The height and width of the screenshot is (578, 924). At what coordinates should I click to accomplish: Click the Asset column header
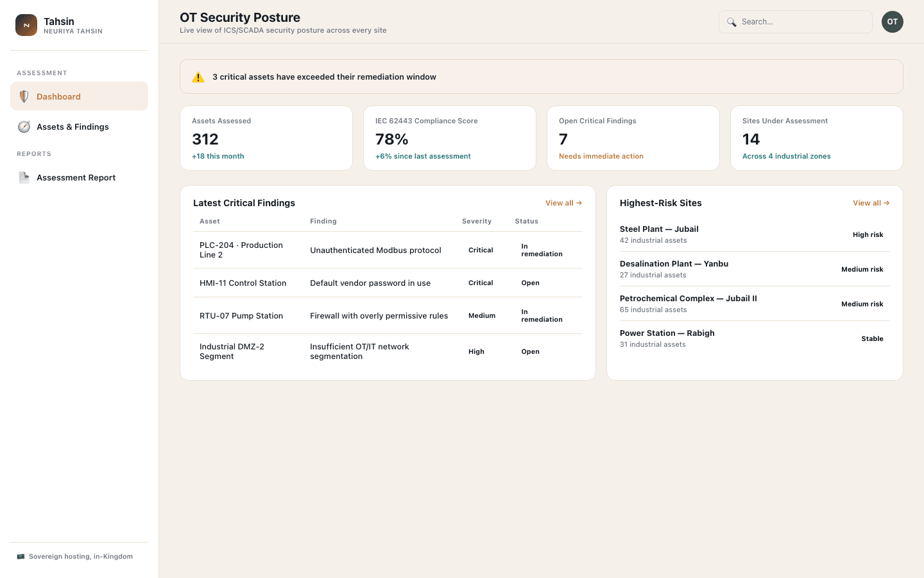click(210, 222)
